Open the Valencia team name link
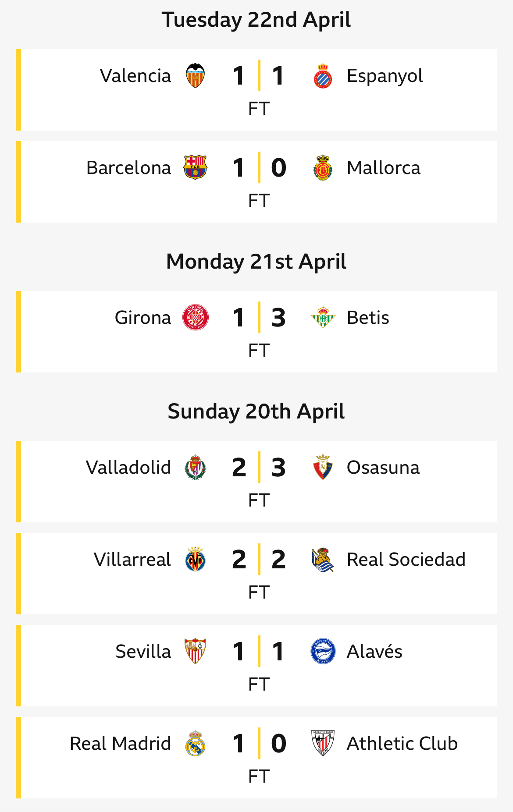Viewport: 513px width, 812px height. click(135, 75)
